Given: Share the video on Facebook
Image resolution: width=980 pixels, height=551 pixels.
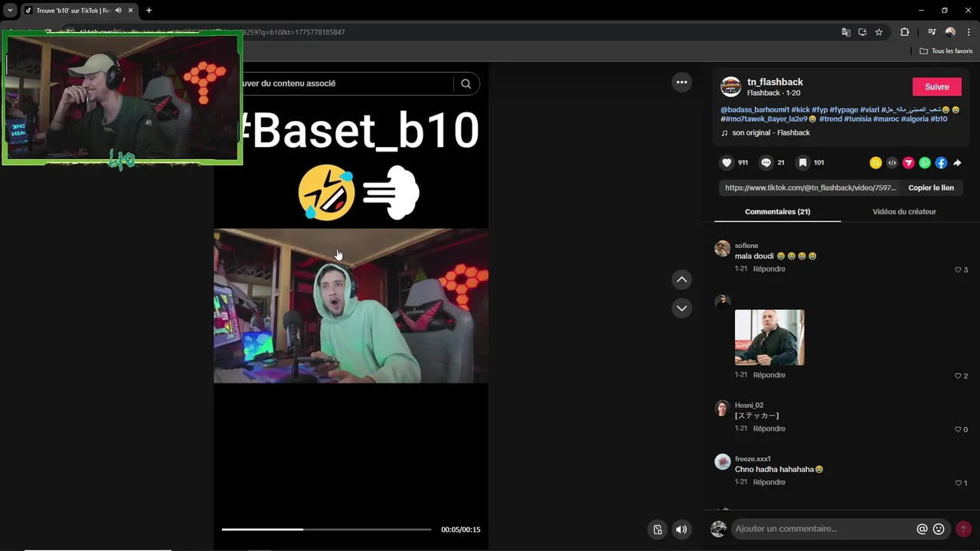Looking at the screenshot, I should [x=941, y=163].
